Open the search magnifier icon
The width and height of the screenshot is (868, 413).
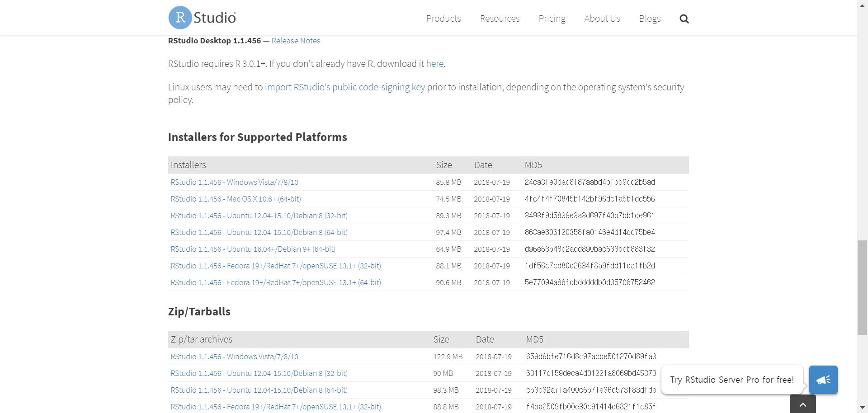[684, 19]
